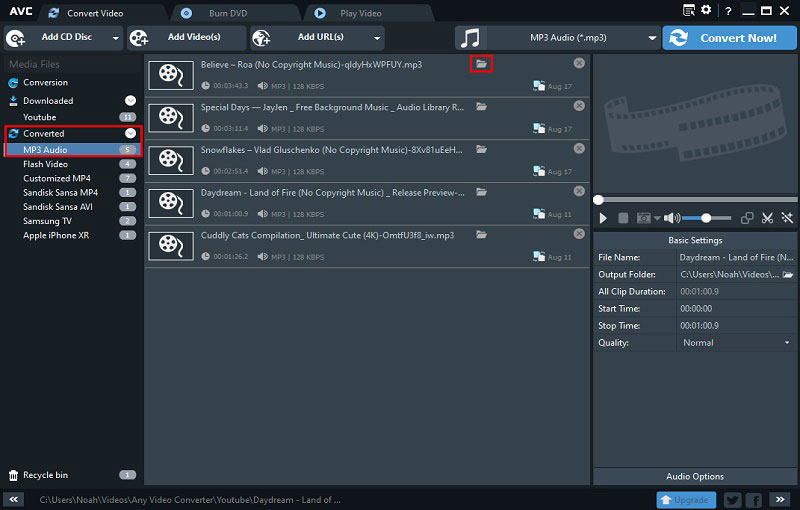Click film reel thumbnail of Cuddly Cats Compilation
The height and width of the screenshot is (510, 800).
171,246
